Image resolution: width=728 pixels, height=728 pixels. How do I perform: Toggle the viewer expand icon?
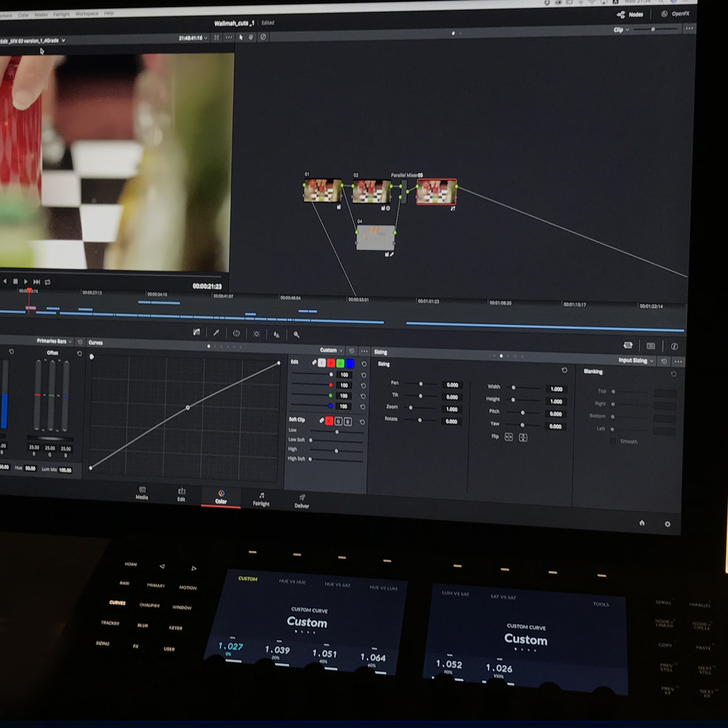click(216, 38)
